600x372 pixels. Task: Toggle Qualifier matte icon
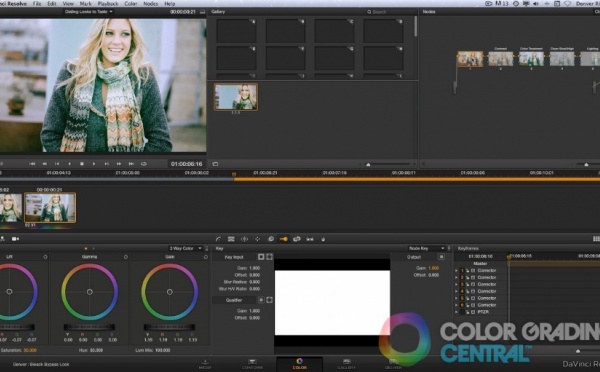(261, 300)
